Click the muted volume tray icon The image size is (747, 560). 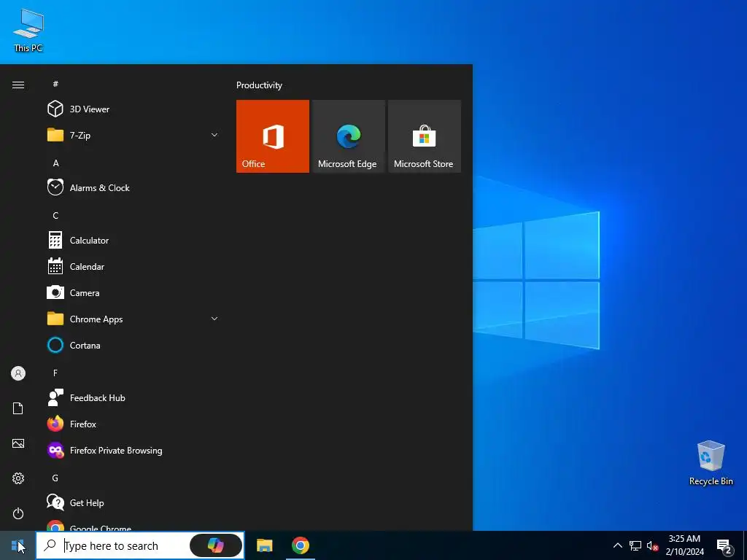(x=653, y=545)
